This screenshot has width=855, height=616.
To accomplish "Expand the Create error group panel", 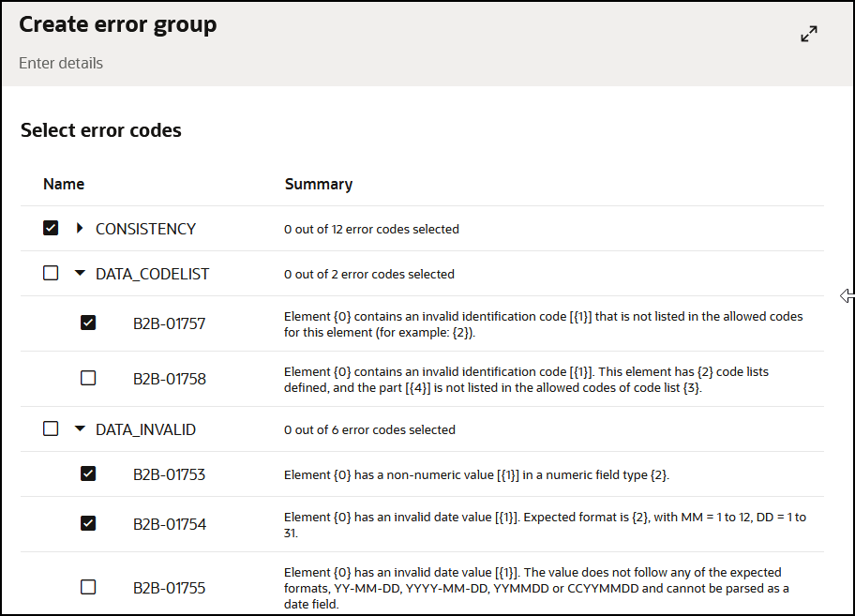I will (809, 34).
